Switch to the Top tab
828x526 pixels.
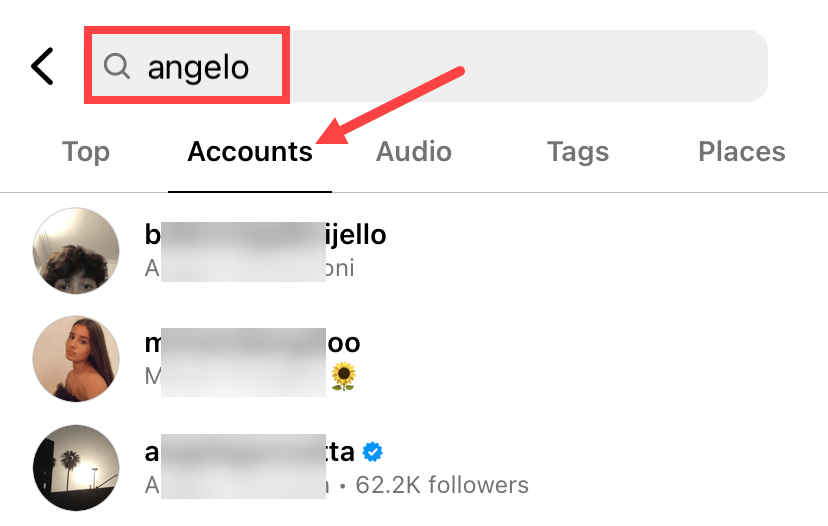tap(86, 152)
